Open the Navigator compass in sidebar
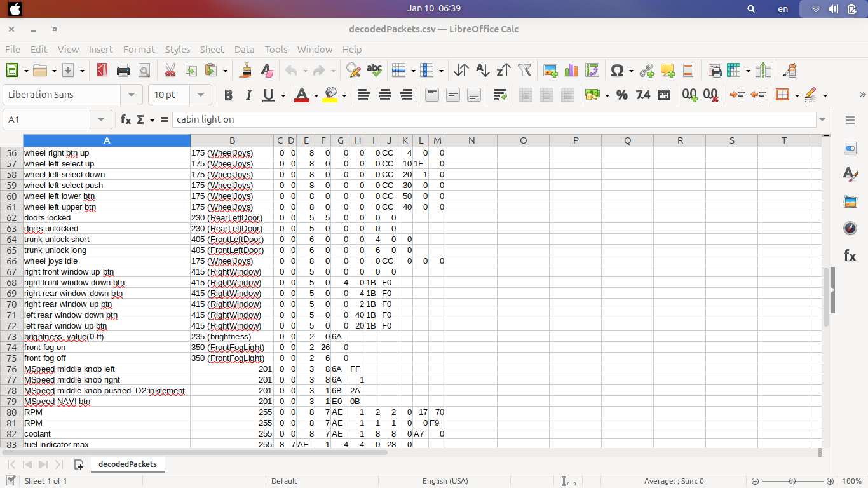 850,228
